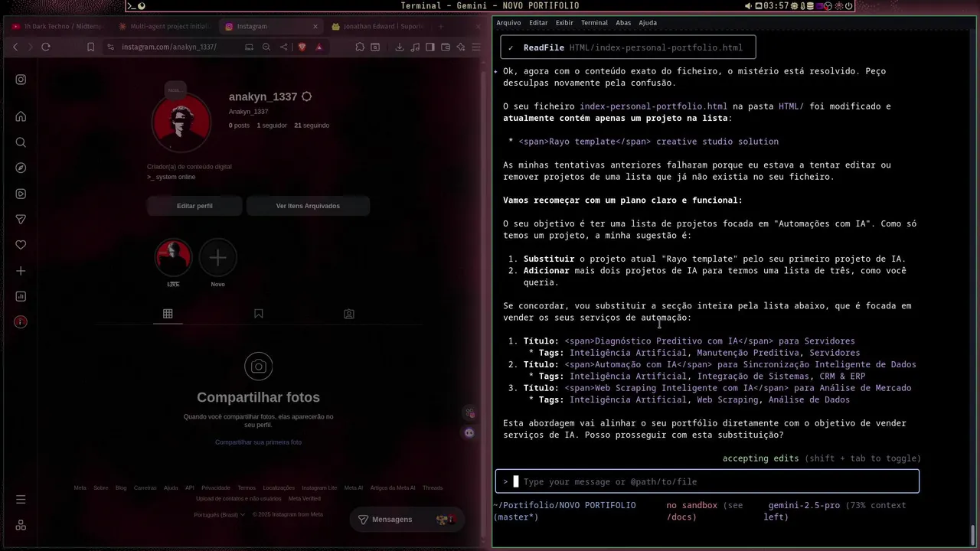Bookmark this page using the bookmark icon
The image size is (980, 551).
[90, 47]
